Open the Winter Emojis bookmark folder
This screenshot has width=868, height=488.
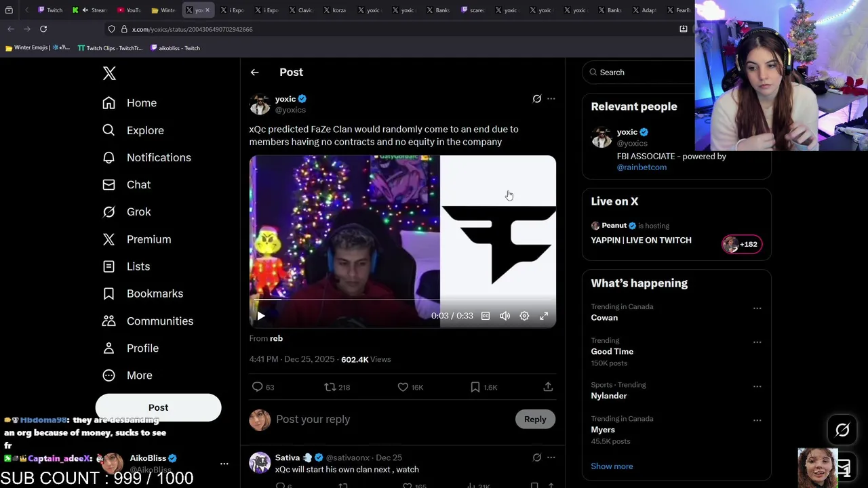37,48
